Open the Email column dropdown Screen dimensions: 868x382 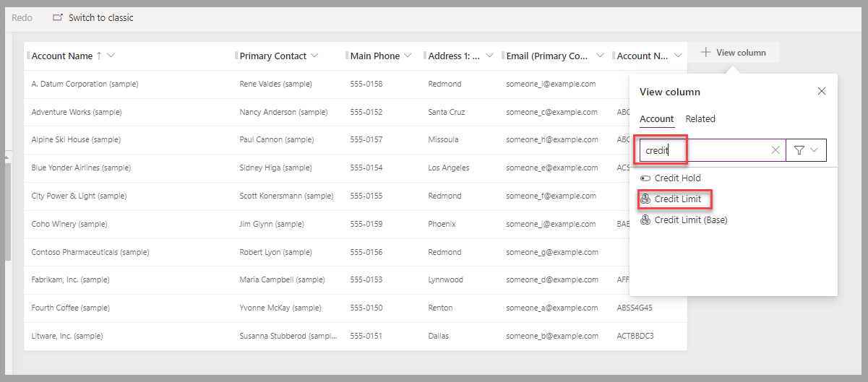click(x=600, y=56)
